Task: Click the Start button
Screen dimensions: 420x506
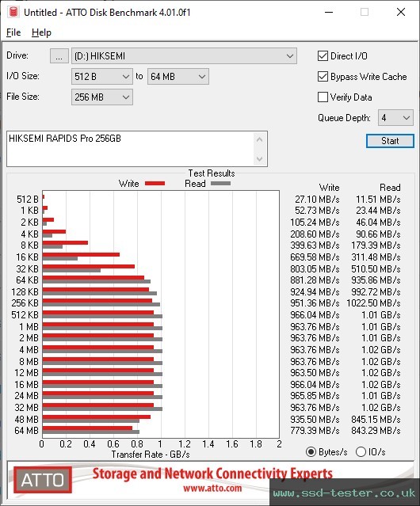Action: (x=390, y=141)
